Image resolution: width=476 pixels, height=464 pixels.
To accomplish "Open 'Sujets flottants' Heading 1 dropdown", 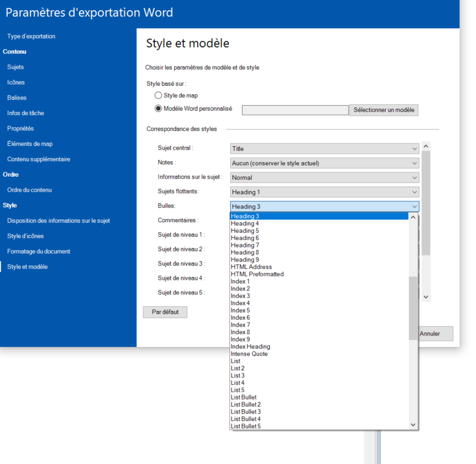I will coord(324,192).
